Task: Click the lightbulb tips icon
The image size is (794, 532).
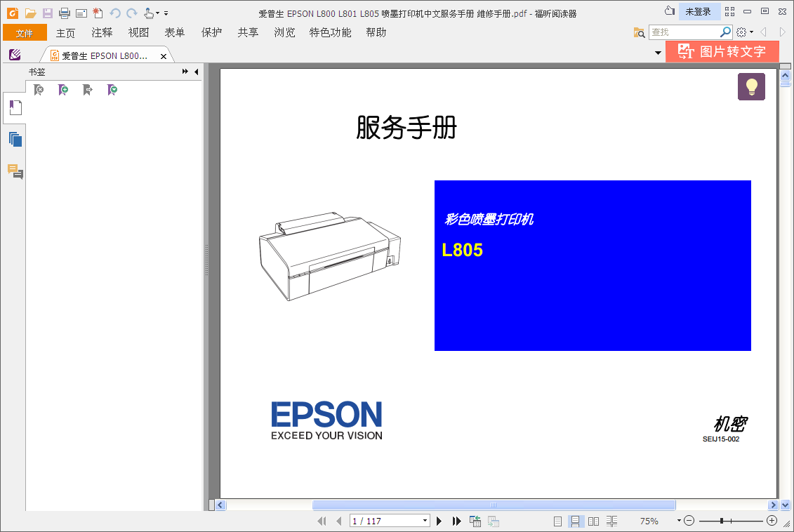Action: [x=751, y=86]
